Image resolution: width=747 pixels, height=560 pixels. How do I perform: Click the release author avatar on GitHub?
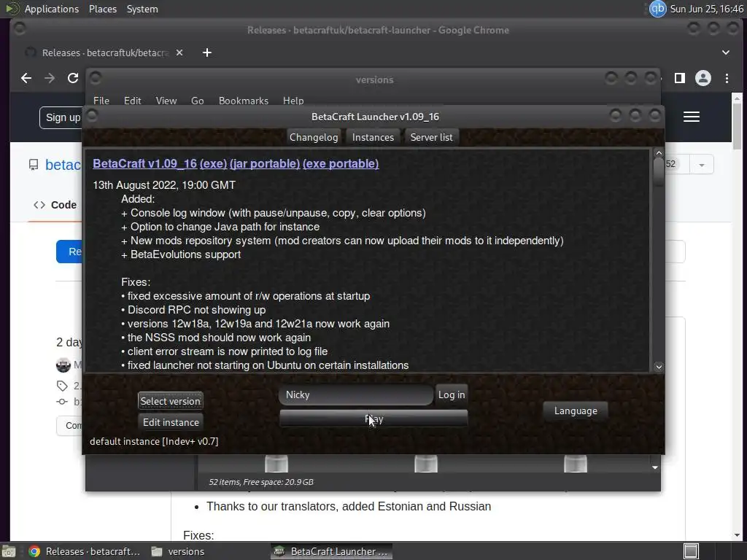pyautogui.click(x=63, y=365)
